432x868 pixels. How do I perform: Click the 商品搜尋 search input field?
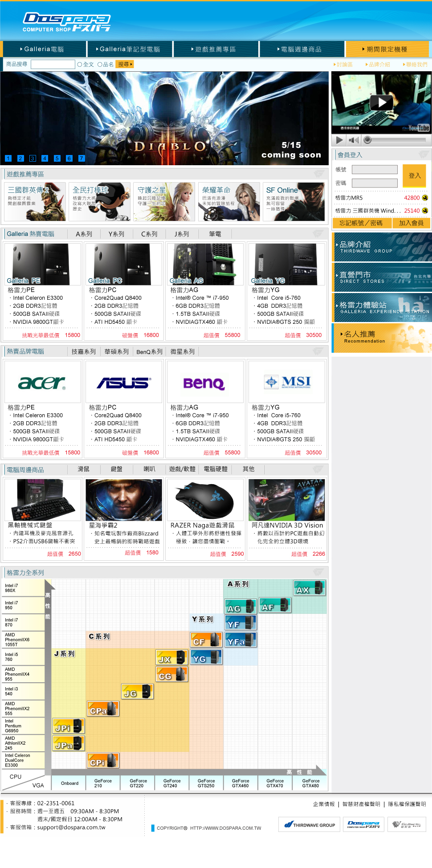click(53, 65)
